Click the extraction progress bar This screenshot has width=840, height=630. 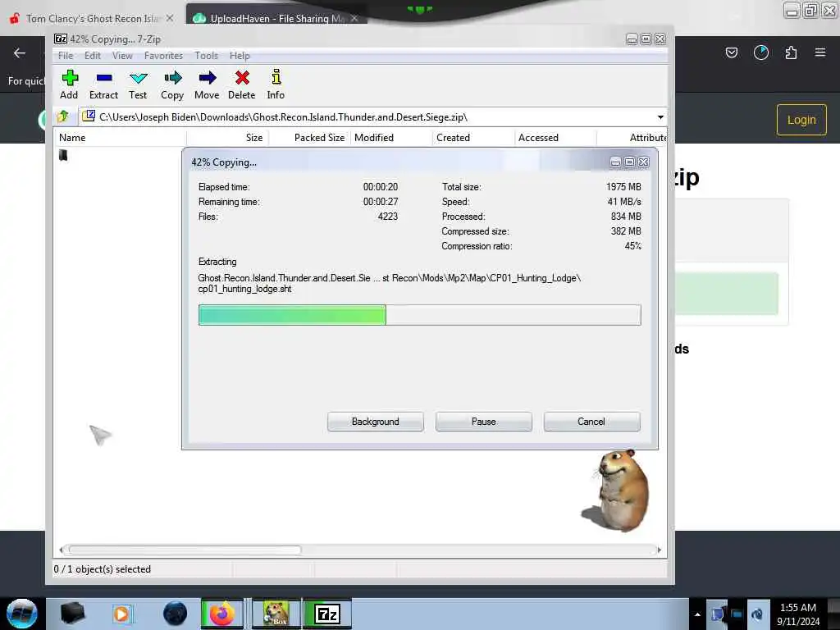coord(419,315)
